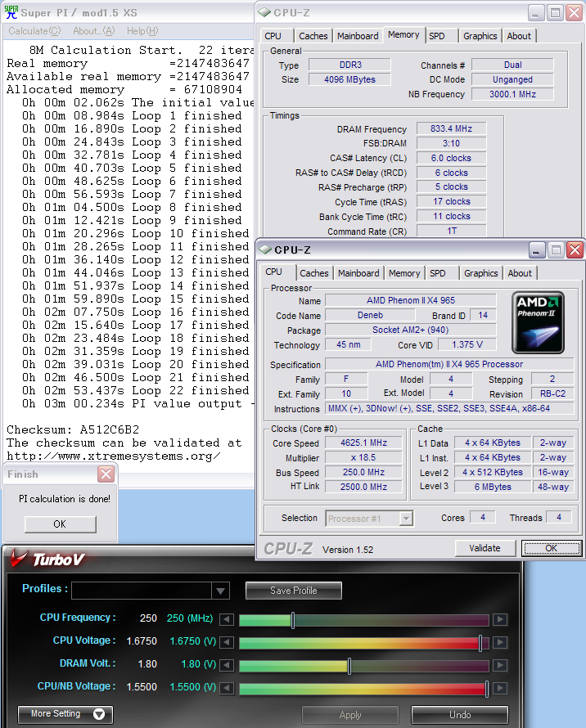This screenshot has height=728, width=586.
Task: Close the CPU-Z Memory window
Action: tap(575, 13)
